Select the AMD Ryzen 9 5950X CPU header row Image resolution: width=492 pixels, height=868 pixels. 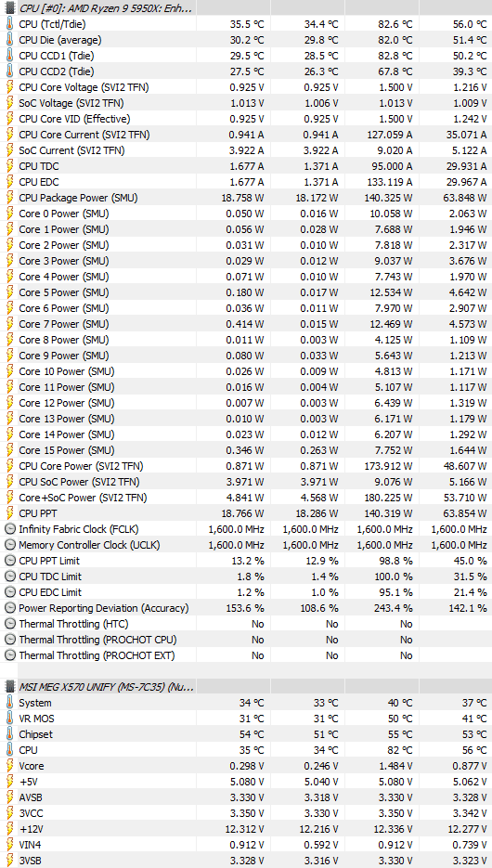246,7
